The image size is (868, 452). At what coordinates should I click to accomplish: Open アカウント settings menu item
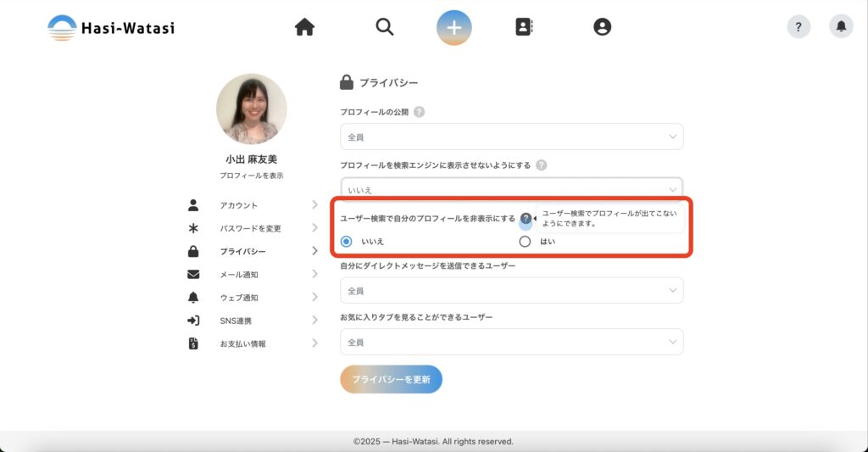pos(239,205)
